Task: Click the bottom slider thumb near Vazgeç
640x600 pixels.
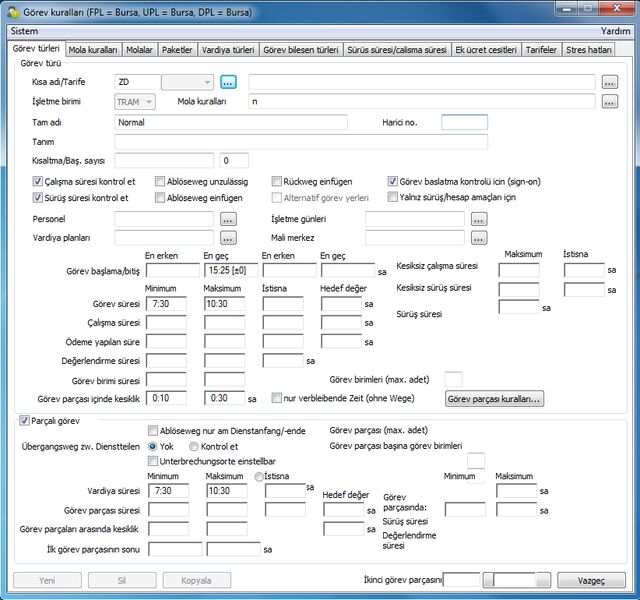Action: (489, 580)
